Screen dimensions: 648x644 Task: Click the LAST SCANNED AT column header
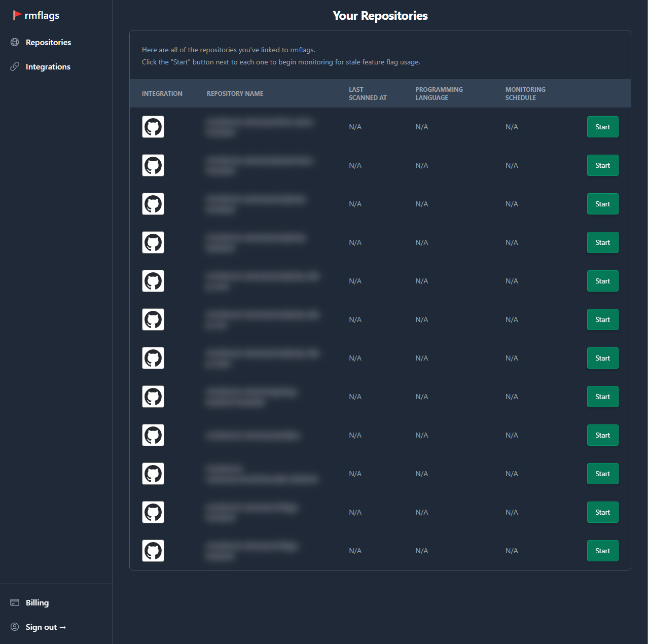tap(368, 93)
